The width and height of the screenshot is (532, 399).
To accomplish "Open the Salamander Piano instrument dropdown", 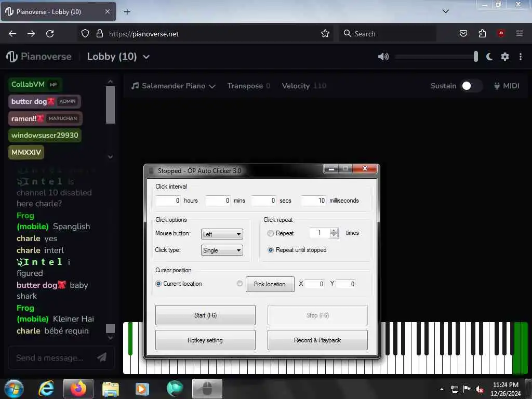I will pos(174,86).
